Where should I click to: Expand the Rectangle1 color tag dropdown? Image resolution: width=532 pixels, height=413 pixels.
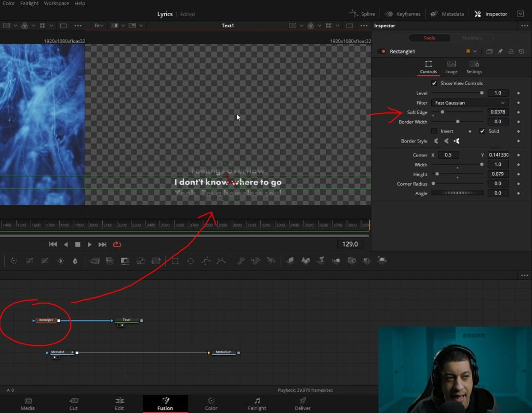click(x=475, y=51)
